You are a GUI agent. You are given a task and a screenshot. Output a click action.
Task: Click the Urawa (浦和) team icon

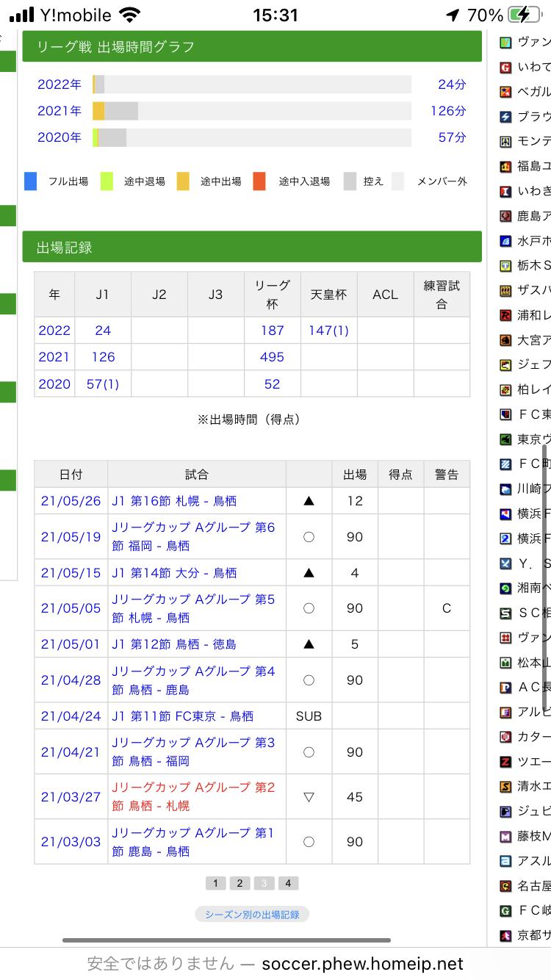[505, 315]
